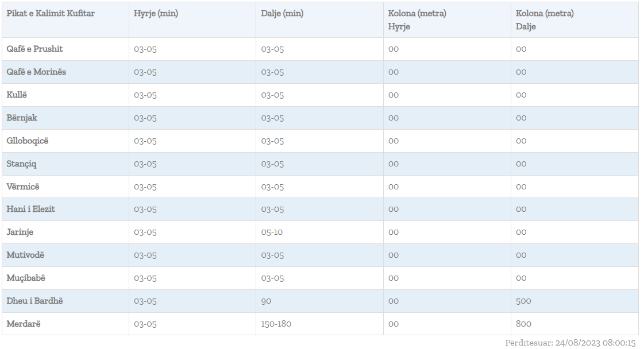Viewport: 644px width, 349px height.
Task: Click Dheu i Bardhë exit time 90
Action: (266, 301)
